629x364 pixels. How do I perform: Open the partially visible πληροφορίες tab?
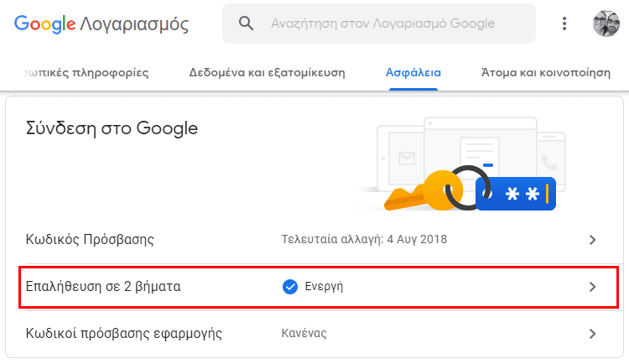[x=86, y=73]
